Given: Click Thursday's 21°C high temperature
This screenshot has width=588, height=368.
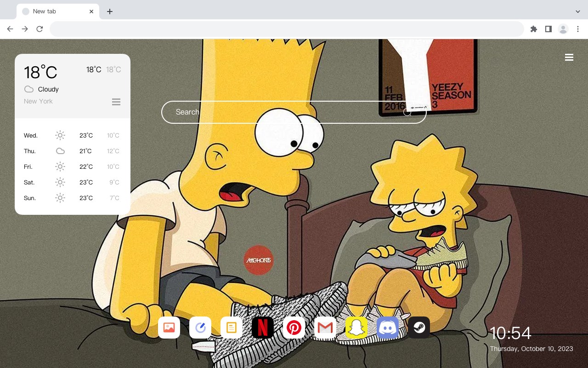Looking at the screenshot, I should click(86, 151).
